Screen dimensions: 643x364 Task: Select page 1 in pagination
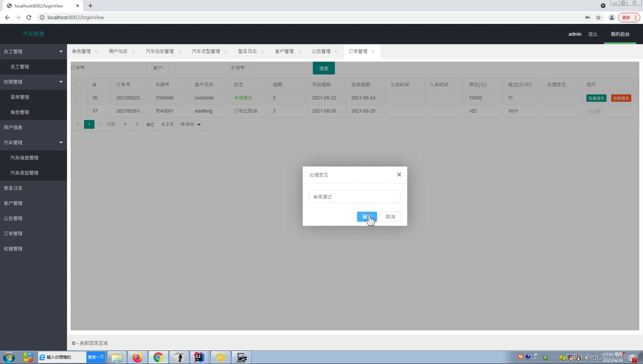point(89,124)
